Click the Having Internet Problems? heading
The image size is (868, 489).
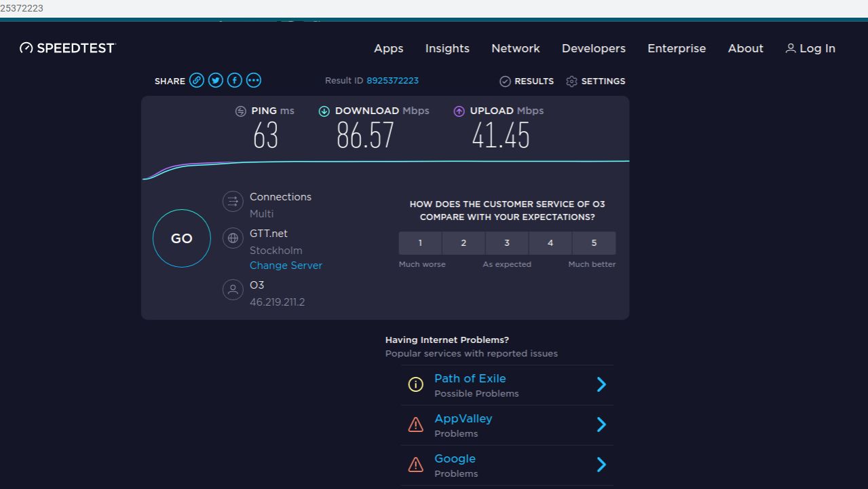(447, 340)
